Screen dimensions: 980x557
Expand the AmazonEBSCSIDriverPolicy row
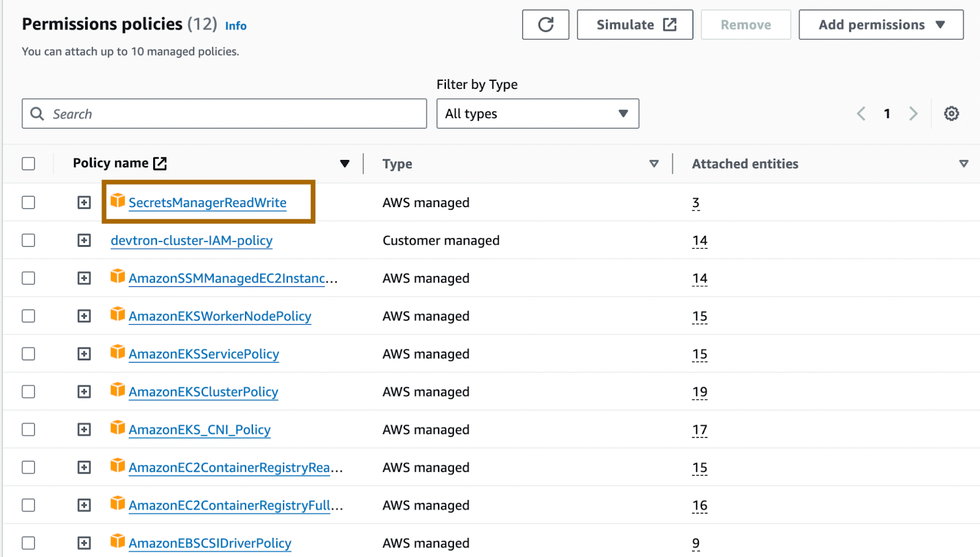coord(84,543)
